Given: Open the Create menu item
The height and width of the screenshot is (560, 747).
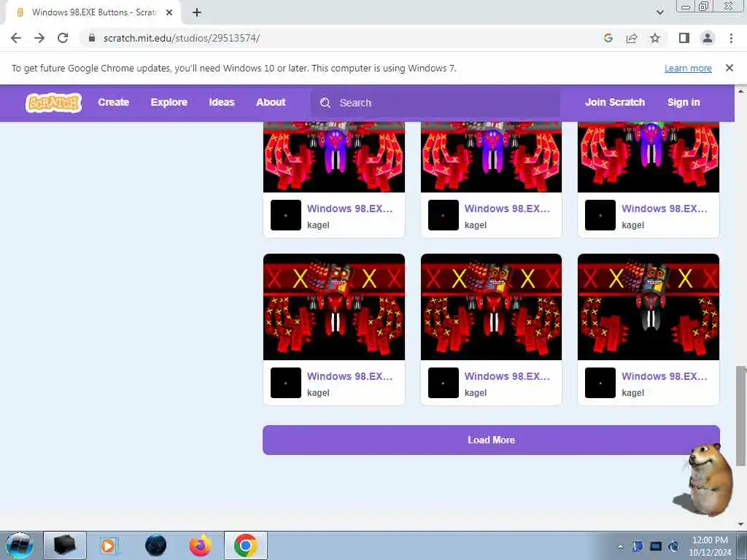Looking at the screenshot, I should click(x=113, y=102).
